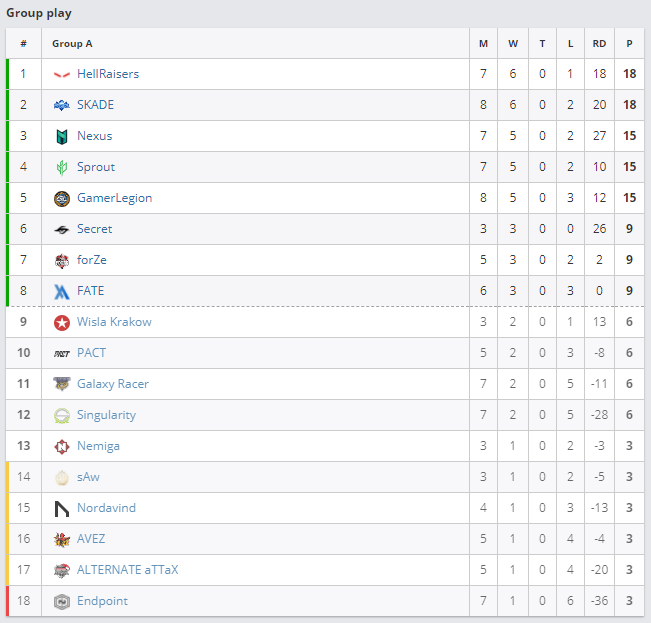Click the Secret team logo

coord(62,229)
